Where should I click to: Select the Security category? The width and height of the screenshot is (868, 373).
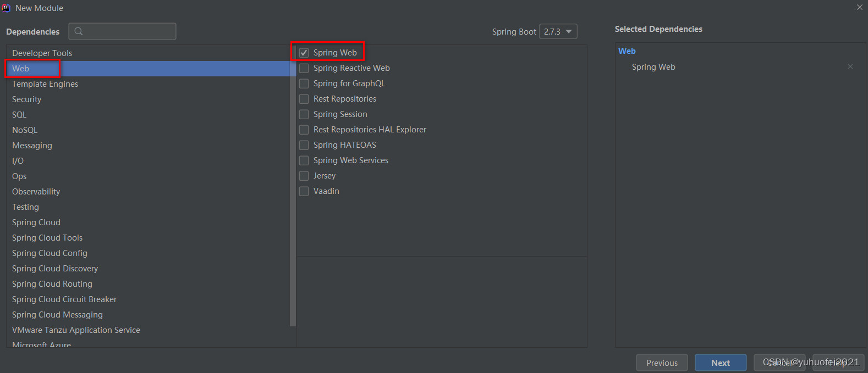[x=27, y=99]
